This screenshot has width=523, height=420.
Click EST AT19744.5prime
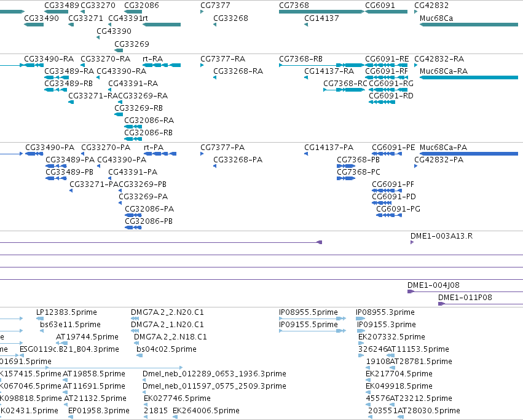(x=87, y=337)
